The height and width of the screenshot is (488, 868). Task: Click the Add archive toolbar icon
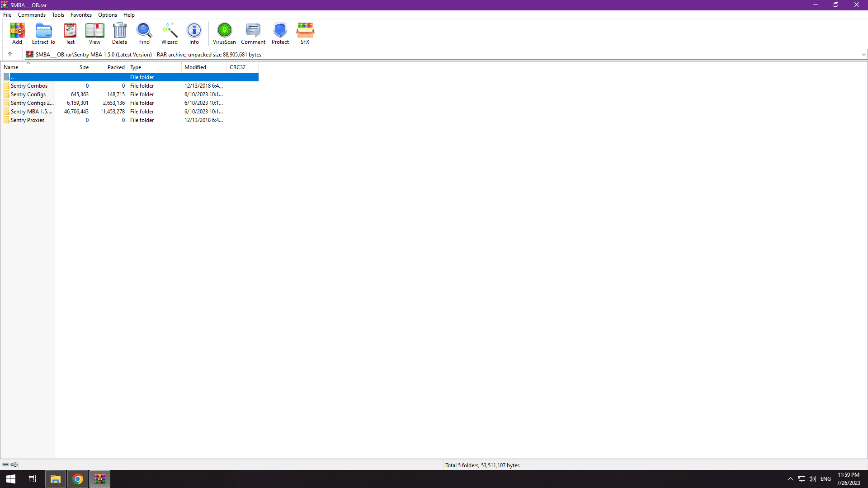click(x=17, y=33)
